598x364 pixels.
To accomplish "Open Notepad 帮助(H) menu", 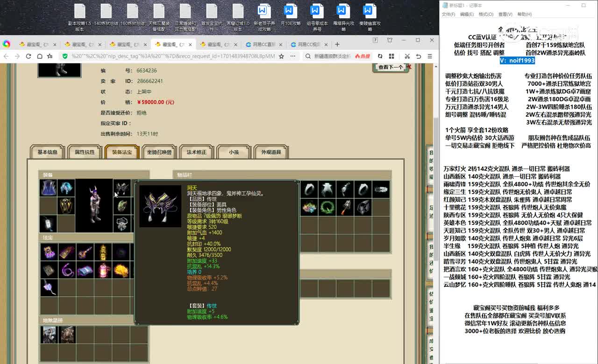I will coord(524,14).
